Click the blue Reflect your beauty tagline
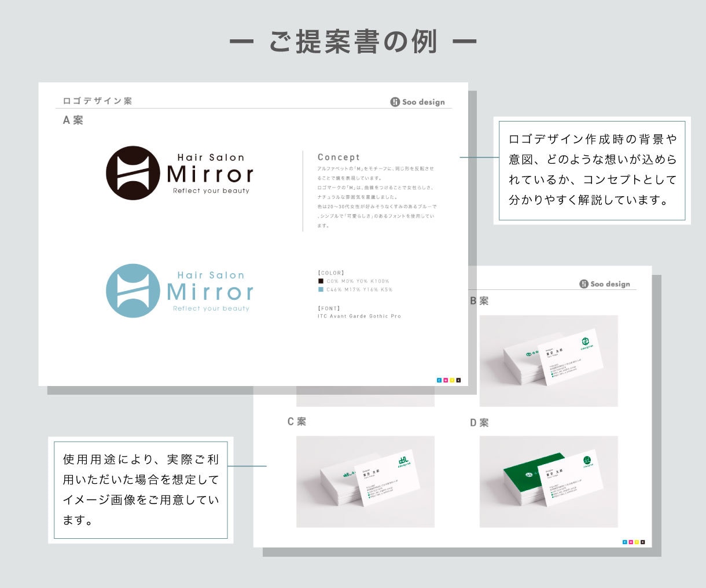 211,308
